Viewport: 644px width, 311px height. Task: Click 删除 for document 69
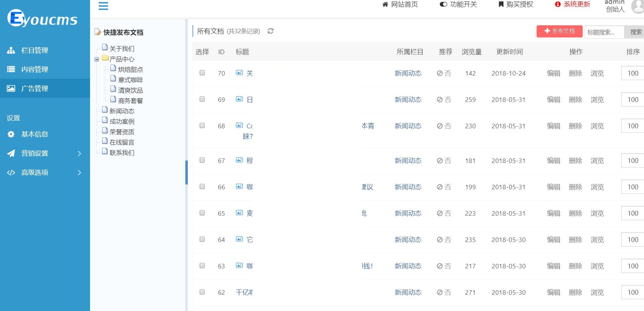[575, 100]
